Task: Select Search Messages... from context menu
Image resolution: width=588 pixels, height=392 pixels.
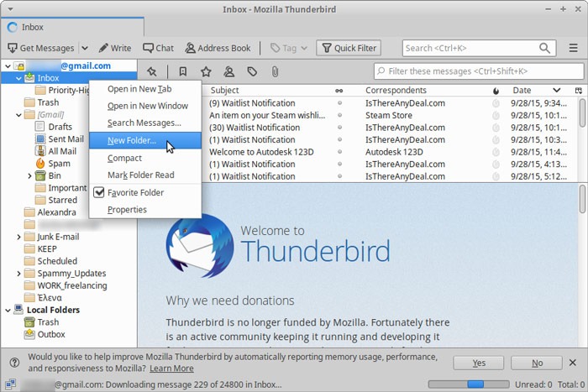Action: tap(145, 123)
